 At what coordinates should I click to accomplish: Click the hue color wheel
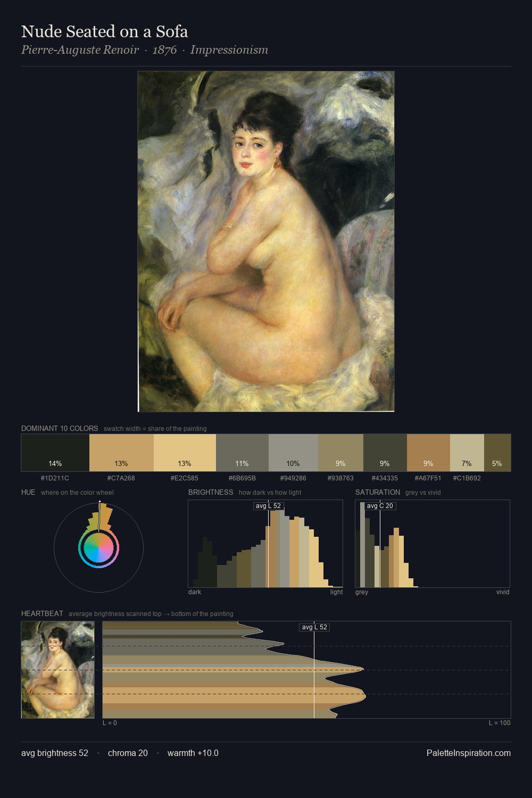(98, 547)
